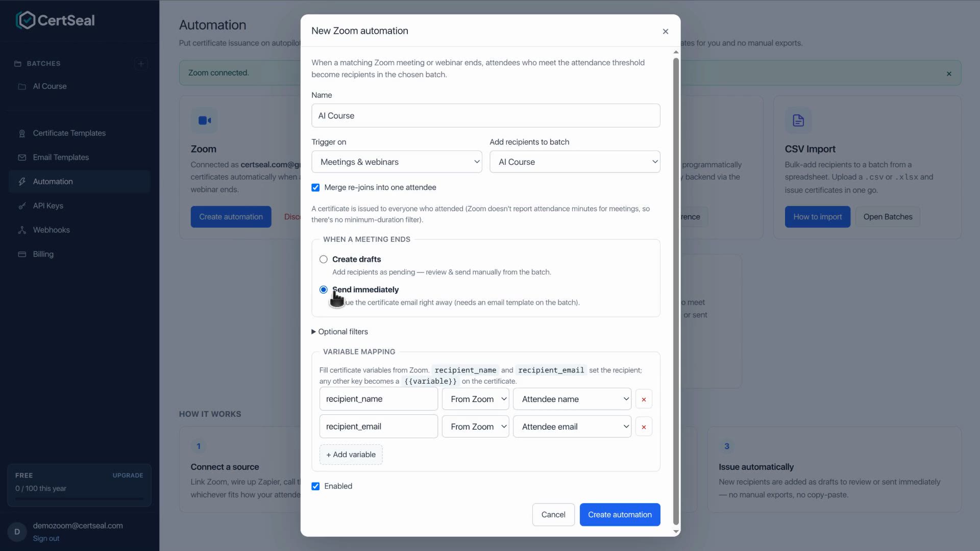Viewport: 980px width, 551px height.
Task: Click the user avatar D
Action: click(x=17, y=532)
